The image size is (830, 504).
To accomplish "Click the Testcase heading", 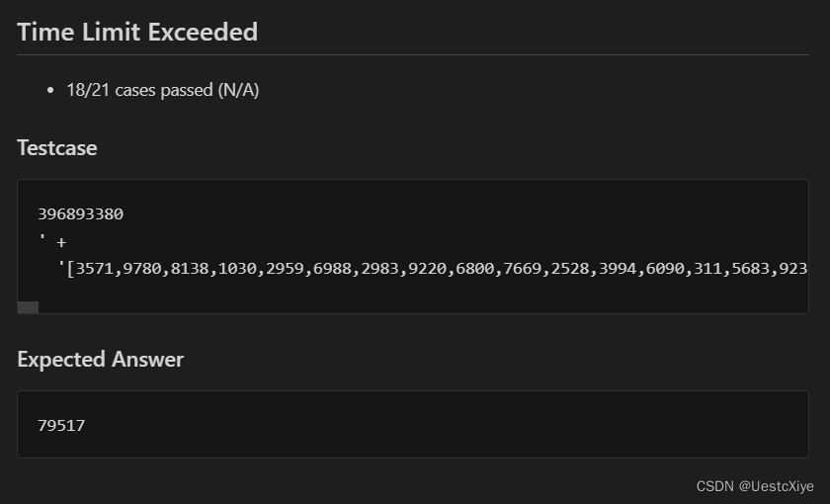I will point(57,147).
